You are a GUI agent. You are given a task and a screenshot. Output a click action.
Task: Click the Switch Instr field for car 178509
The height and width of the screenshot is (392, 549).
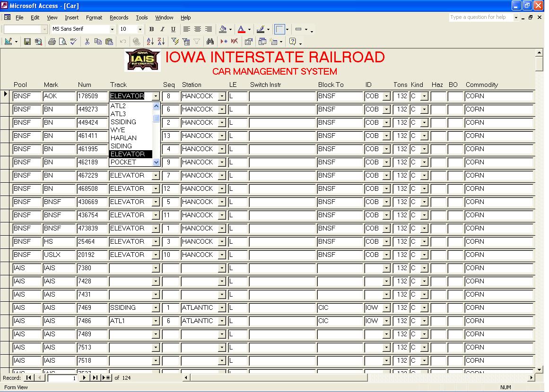click(282, 96)
